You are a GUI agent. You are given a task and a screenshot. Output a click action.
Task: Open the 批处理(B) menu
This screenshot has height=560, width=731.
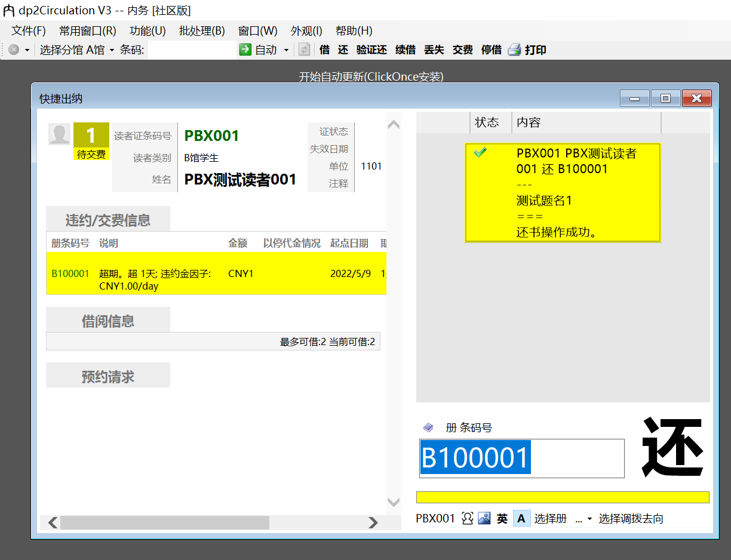(x=202, y=31)
